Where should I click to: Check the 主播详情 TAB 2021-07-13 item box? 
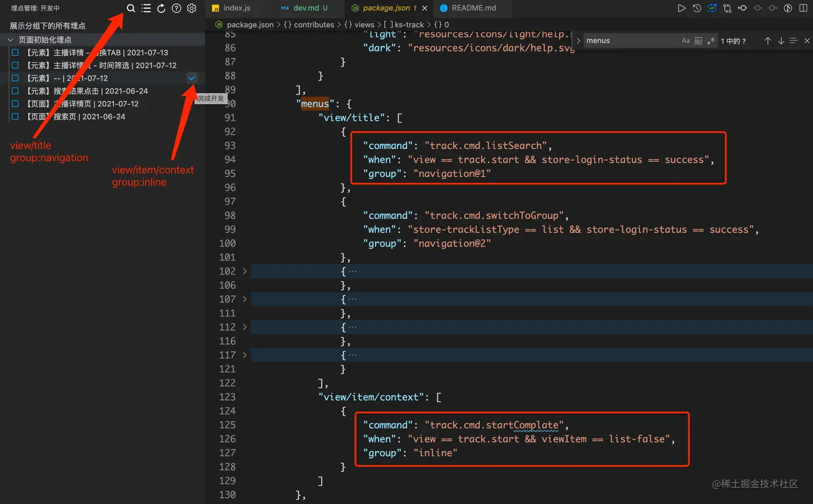[15, 52]
